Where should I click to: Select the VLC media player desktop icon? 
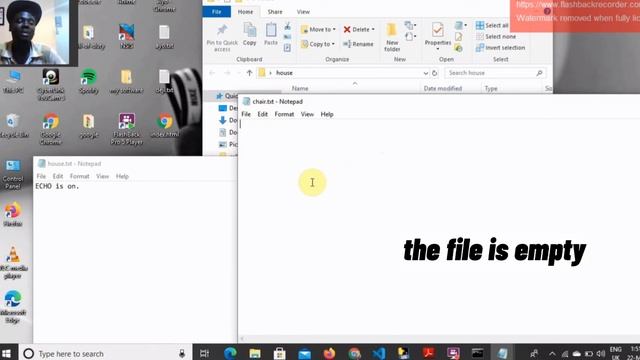click(13, 263)
